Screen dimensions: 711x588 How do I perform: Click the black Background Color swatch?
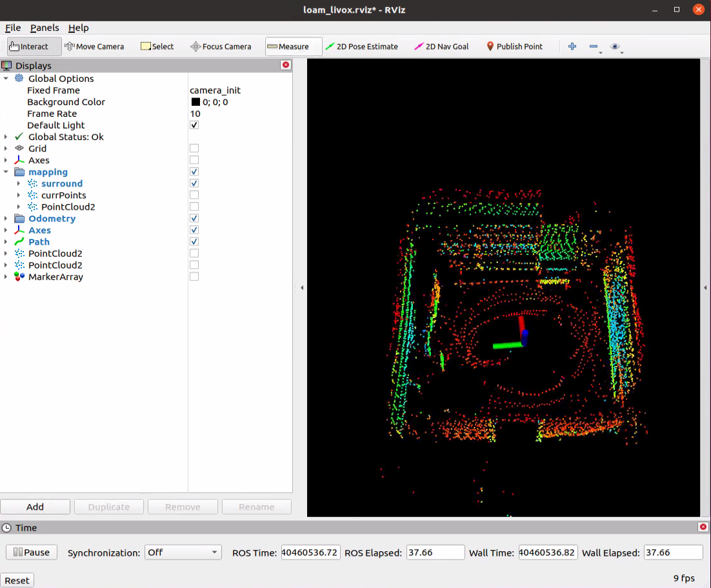click(x=195, y=102)
